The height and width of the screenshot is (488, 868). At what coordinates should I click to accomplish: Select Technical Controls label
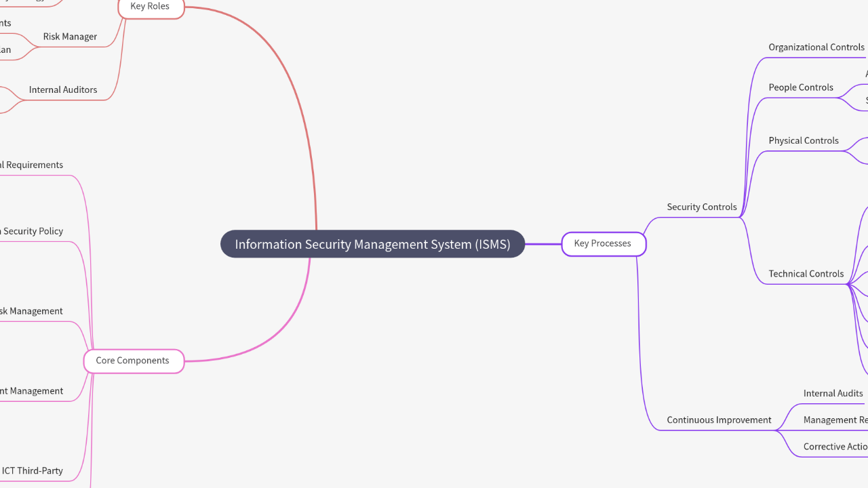tap(806, 274)
